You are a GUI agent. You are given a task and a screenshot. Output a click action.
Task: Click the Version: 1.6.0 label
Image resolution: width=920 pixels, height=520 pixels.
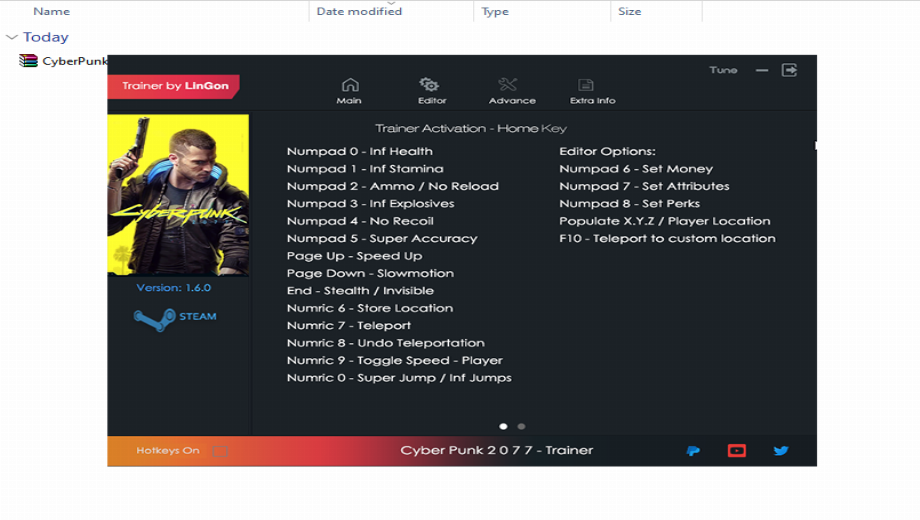pos(174,288)
